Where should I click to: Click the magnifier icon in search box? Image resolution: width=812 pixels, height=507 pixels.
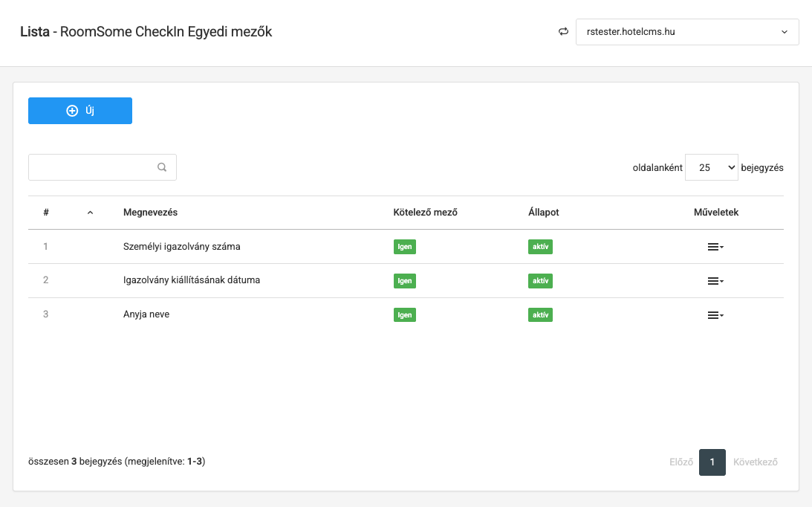162,167
